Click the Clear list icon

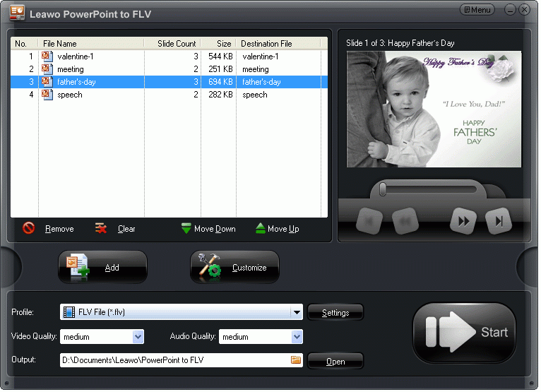(x=102, y=229)
